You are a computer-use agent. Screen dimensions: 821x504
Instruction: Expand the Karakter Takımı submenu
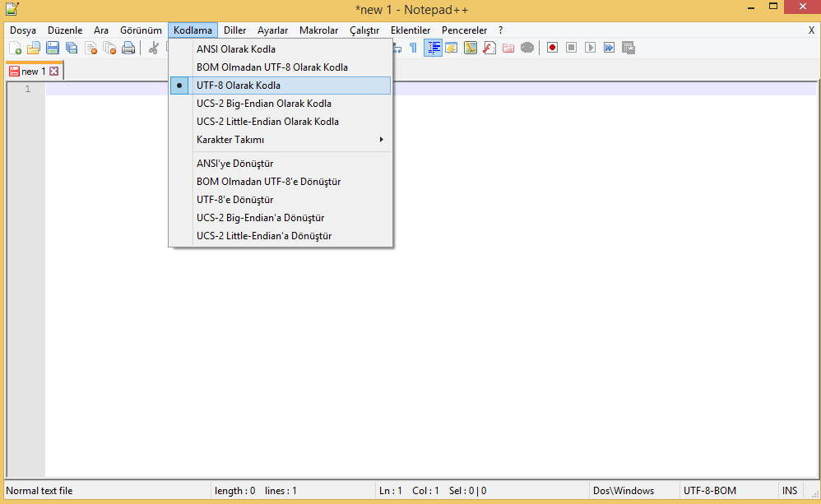281,140
